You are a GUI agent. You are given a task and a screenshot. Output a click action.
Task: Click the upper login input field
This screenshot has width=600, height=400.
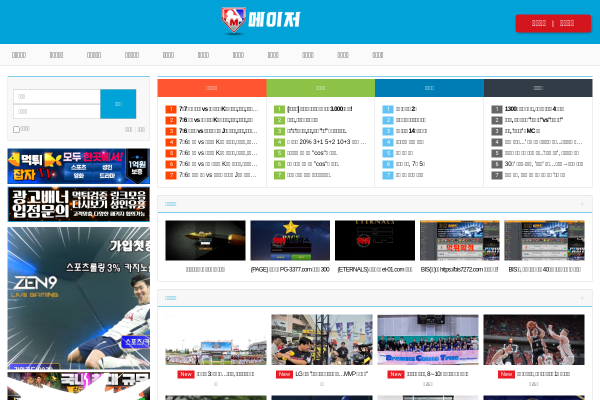click(x=57, y=96)
